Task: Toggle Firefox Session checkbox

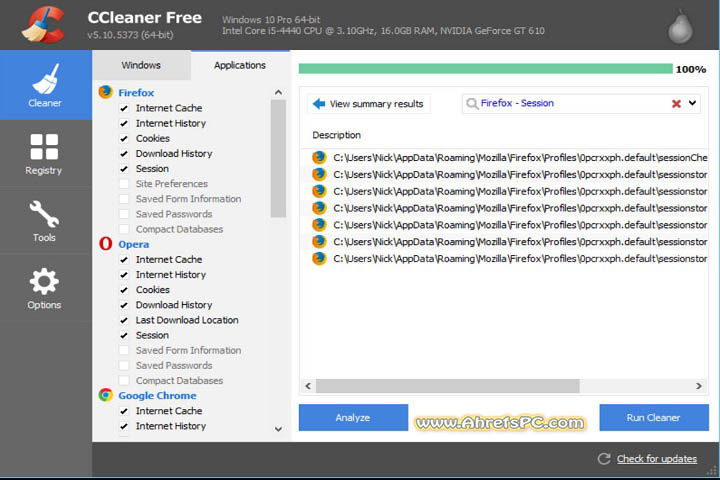Action: (124, 169)
